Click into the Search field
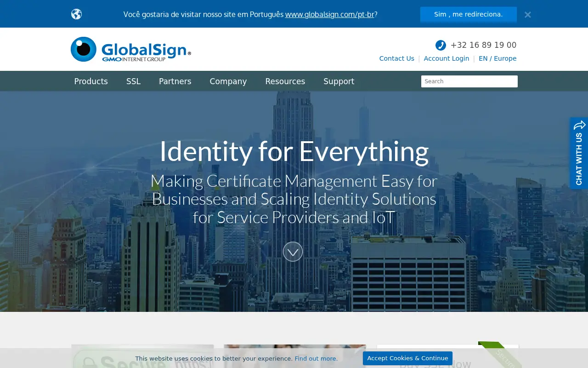Viewport: 588px width, 368px height. pos(469,81)
